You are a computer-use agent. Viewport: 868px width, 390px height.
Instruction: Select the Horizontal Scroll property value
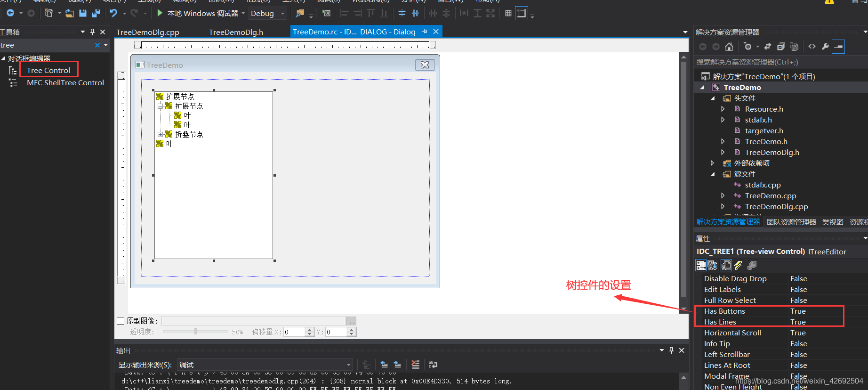point(798,333)
